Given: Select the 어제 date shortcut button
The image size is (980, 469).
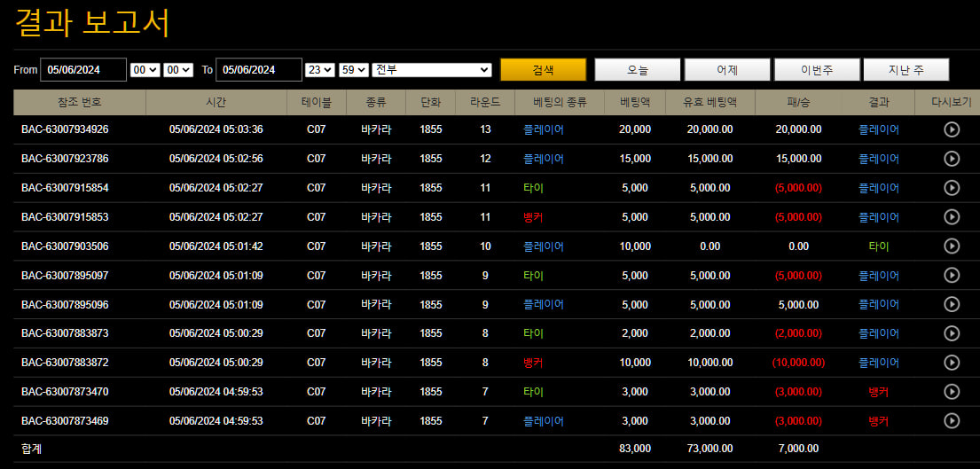Looking at the screenshot, I should point(727,70).
